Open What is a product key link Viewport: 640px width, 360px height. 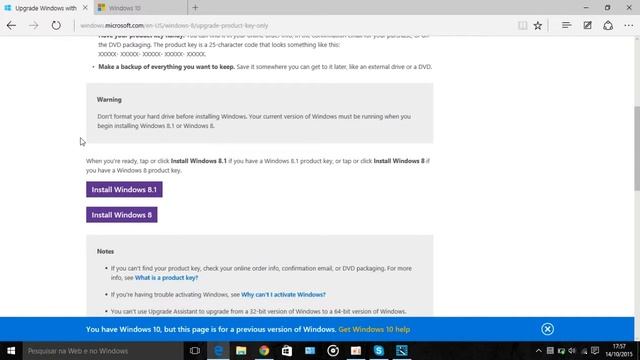[x=167, y=278]
